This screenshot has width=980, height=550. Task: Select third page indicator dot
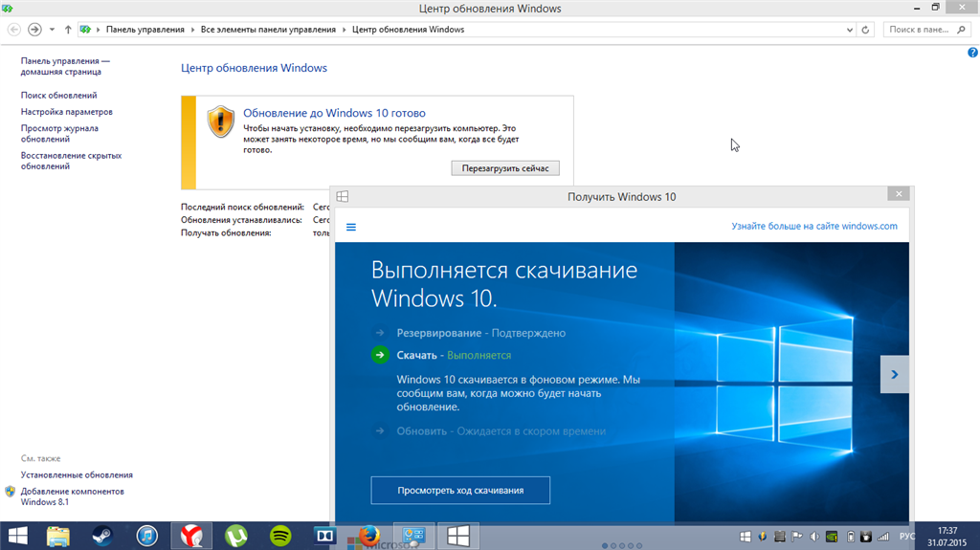tap(622, 545)
